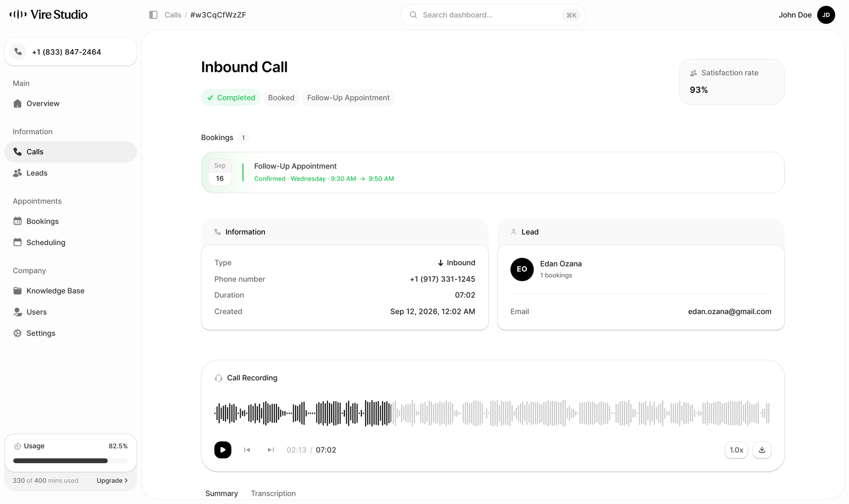Click the Usage progress bar
849x504 pixels.
pyautogui.click(x=71, y=461)
